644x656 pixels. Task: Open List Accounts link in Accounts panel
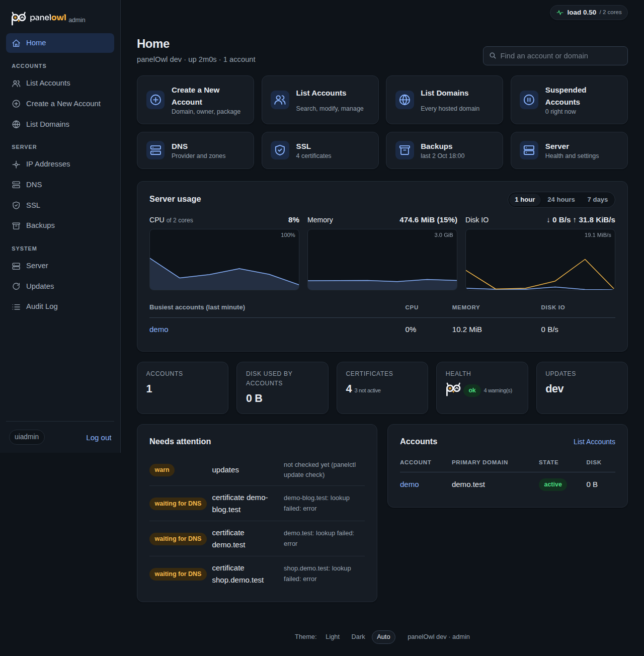tap(594, 442)
